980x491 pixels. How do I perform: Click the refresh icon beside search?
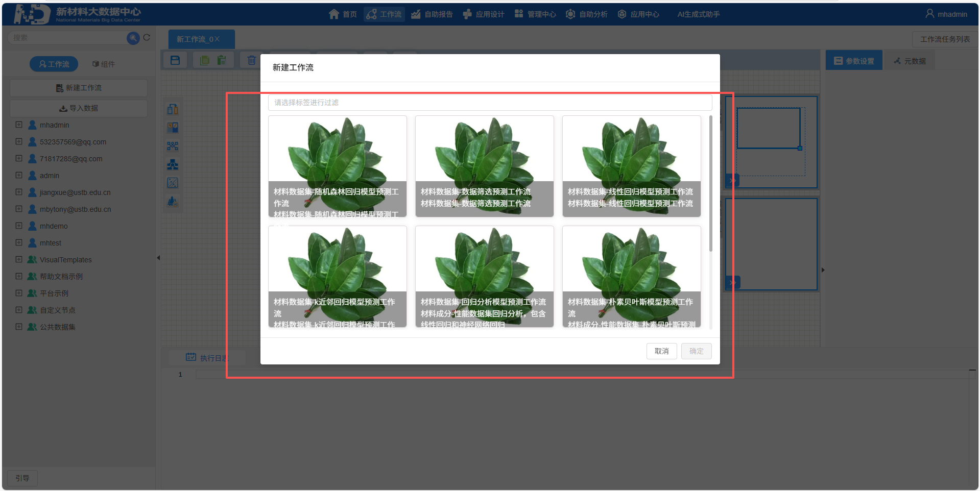click(x=147, y=38)
